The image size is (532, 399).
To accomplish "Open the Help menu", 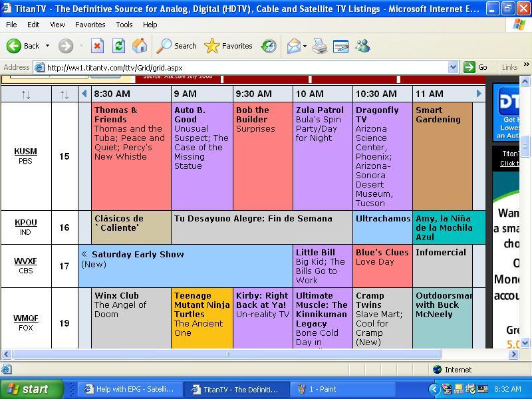I will point(150,25).
